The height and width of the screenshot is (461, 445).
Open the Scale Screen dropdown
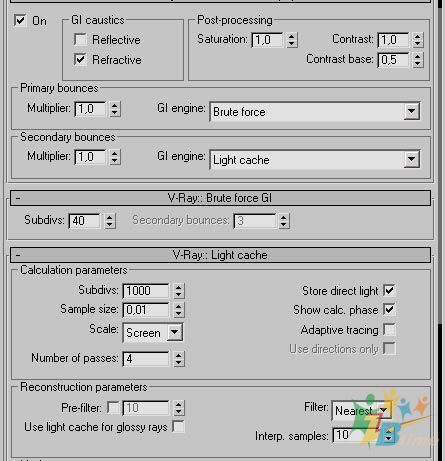click(x=153, y=332)
